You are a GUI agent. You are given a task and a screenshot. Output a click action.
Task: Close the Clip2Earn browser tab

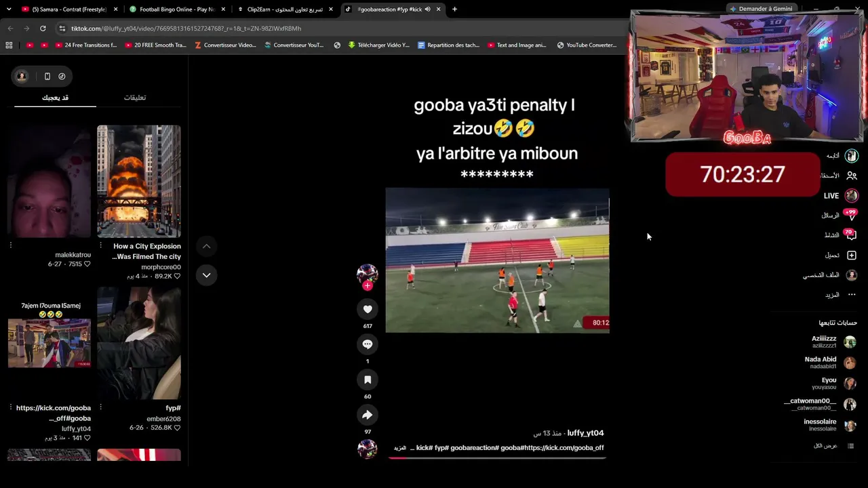[331, 9]
